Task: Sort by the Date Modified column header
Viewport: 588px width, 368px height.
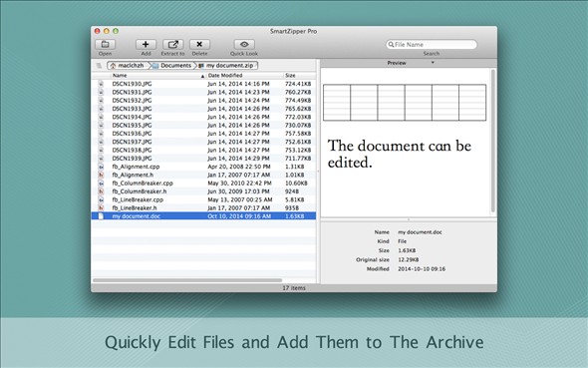Action: 225,76
